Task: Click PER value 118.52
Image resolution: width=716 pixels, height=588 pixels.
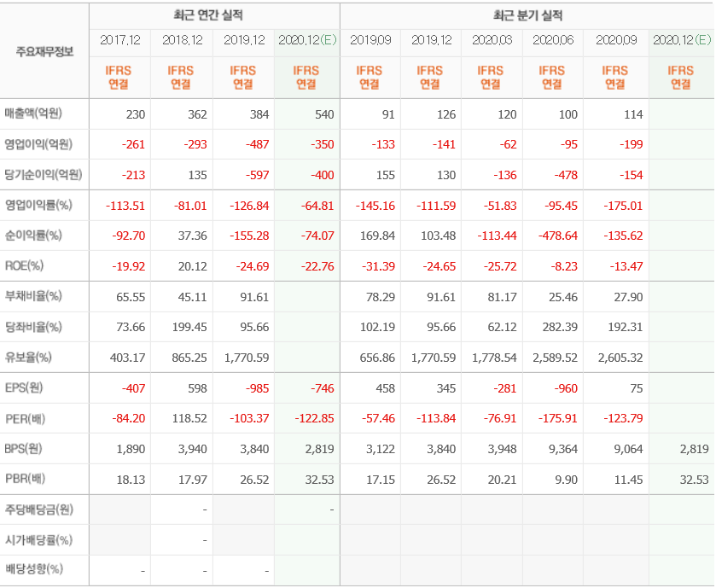Action: pos(189,418)
